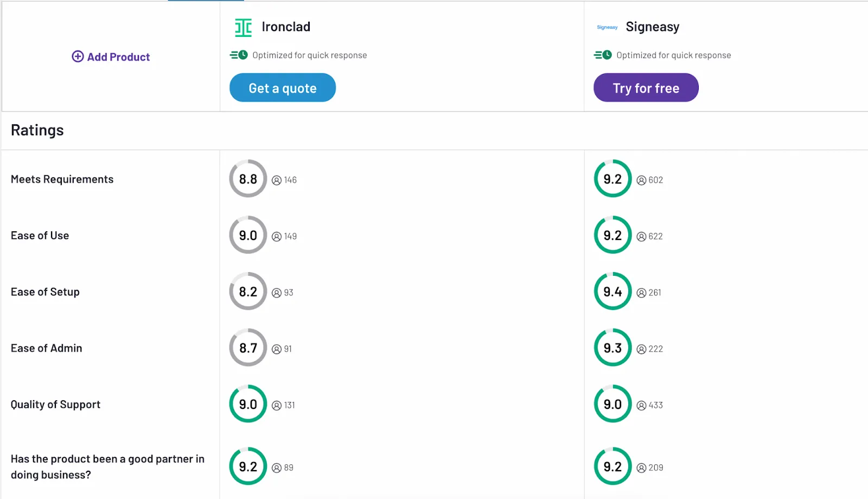Click Try for free for Signeasy
Image resolution: width=868 pixels, height=499 pixels.
pos(646,87)
